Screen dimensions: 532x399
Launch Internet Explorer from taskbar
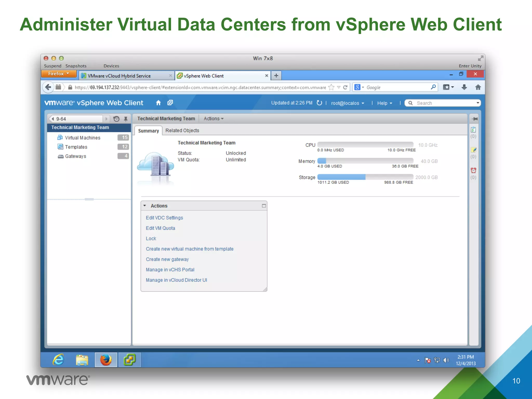tap(58, 360)
